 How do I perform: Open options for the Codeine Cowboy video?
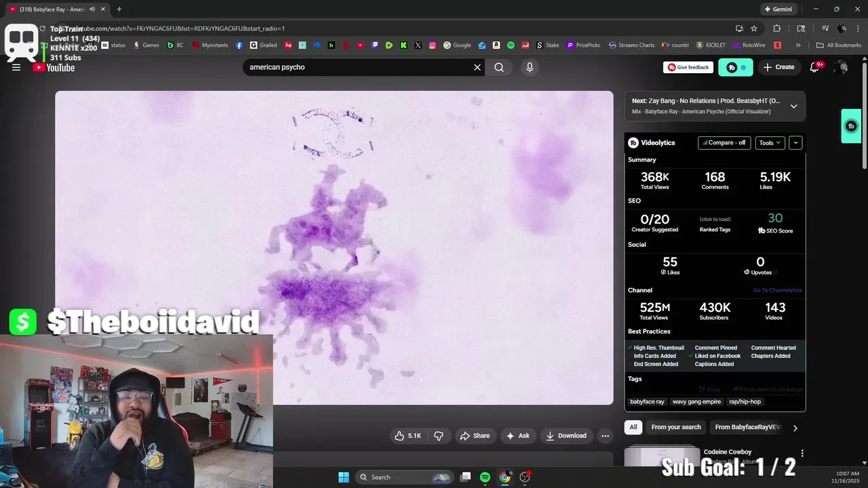802,453
